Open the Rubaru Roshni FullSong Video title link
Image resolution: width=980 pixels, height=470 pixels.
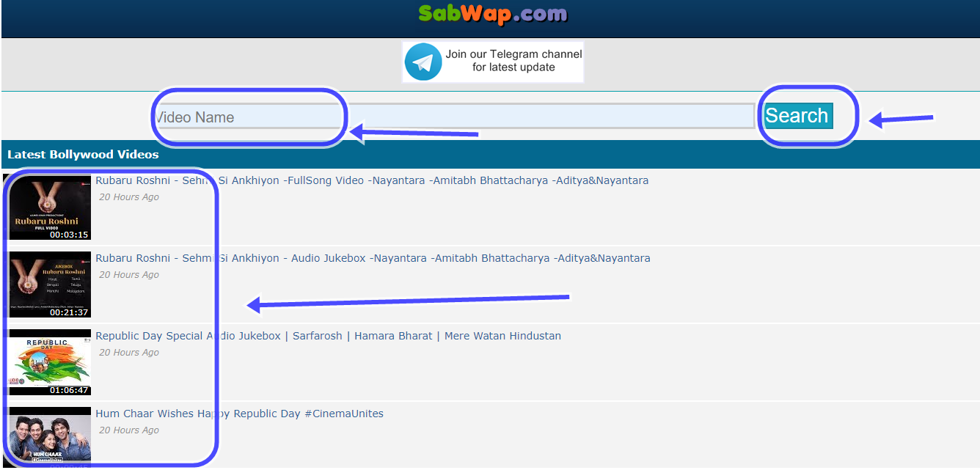372,180
